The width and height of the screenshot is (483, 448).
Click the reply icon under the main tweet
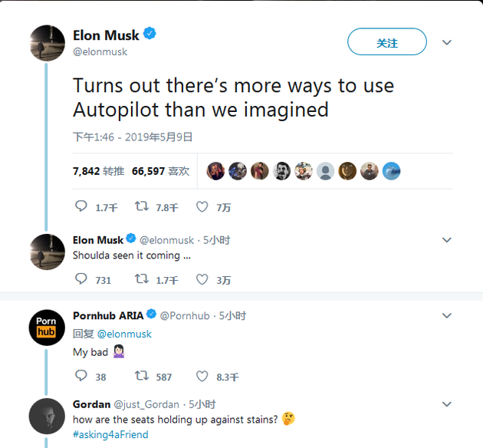81,206
